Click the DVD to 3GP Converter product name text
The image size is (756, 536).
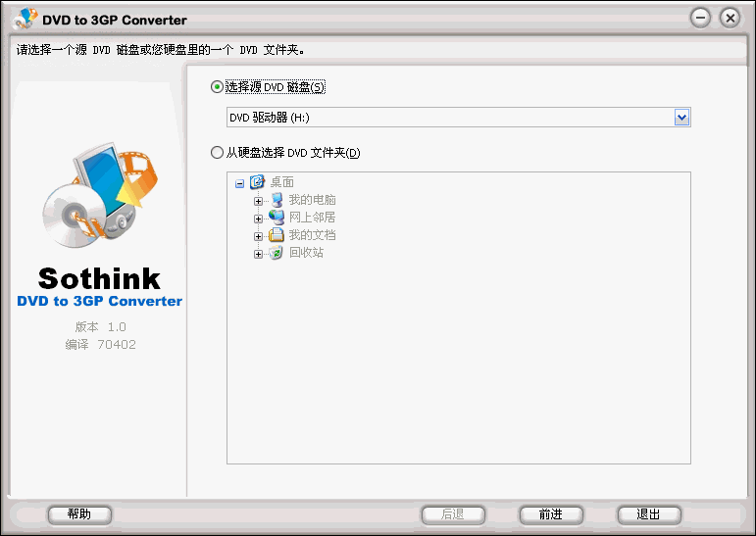coord(99,301)
